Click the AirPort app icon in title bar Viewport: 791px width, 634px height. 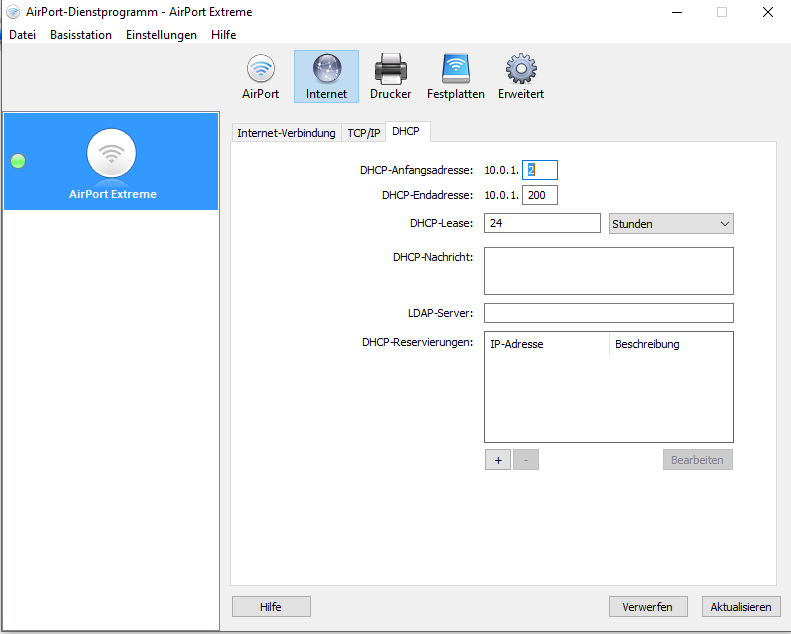point(13,12)
